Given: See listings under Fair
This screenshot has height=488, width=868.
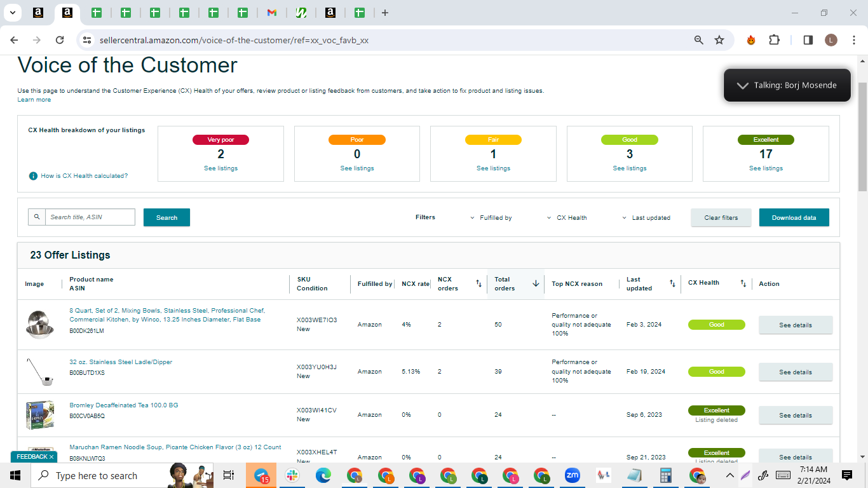Looking at the screenshot, I should coord(493,168).
